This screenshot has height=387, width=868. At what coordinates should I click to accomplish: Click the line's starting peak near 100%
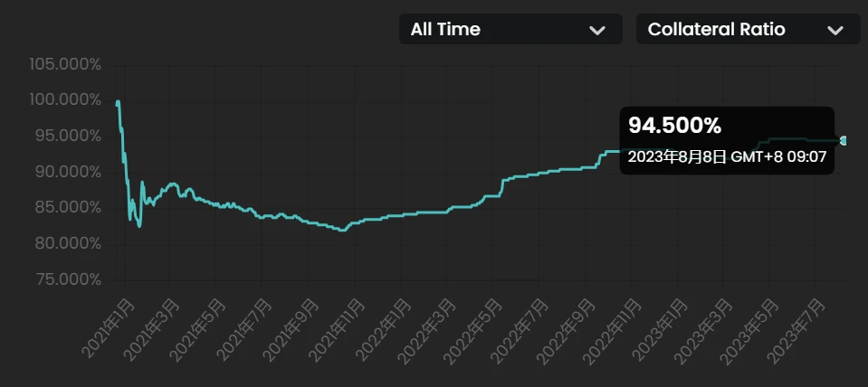click(118, 102)
